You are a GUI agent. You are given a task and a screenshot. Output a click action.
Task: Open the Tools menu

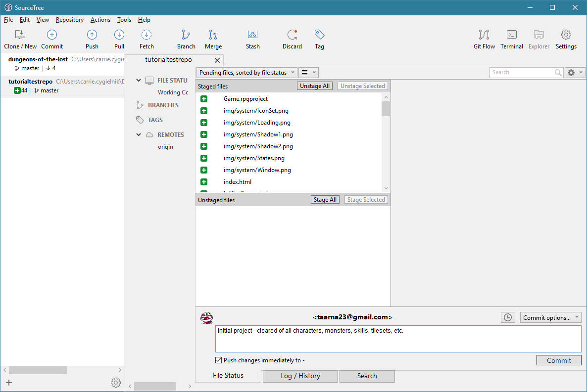coord(124,20)
